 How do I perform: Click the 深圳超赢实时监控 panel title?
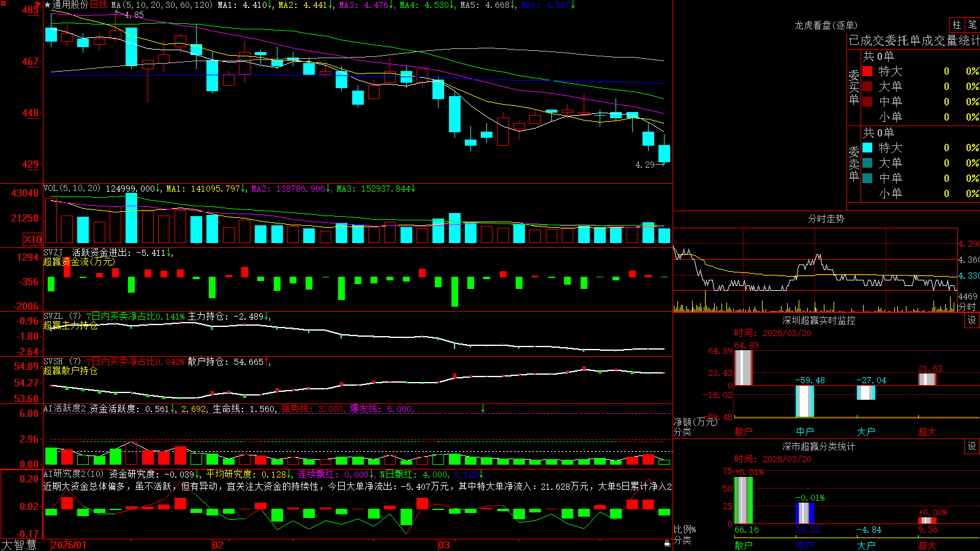[x=819, y=320]
